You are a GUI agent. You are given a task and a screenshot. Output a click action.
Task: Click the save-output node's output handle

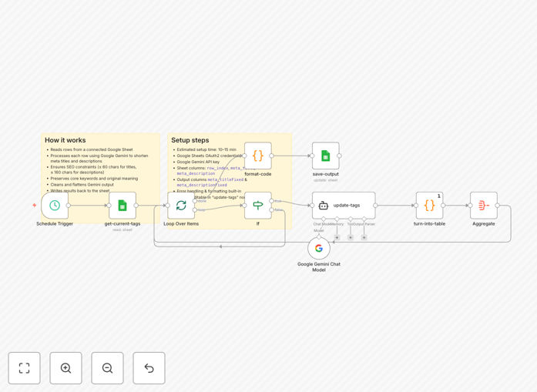340,156
